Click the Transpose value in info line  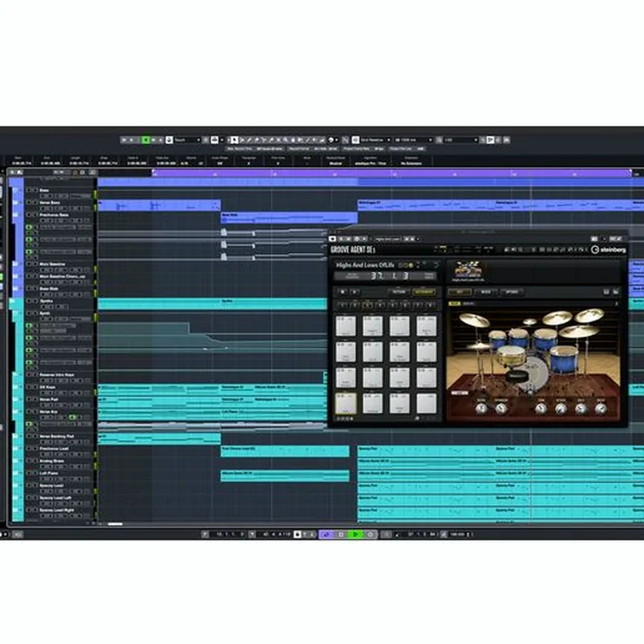[249, 163]
